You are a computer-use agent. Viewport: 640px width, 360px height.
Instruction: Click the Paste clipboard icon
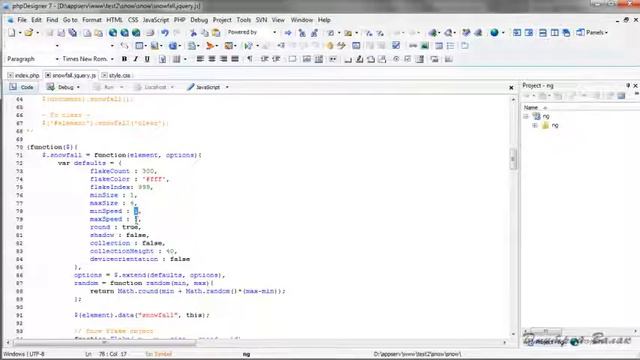click(x=216, y=33)
